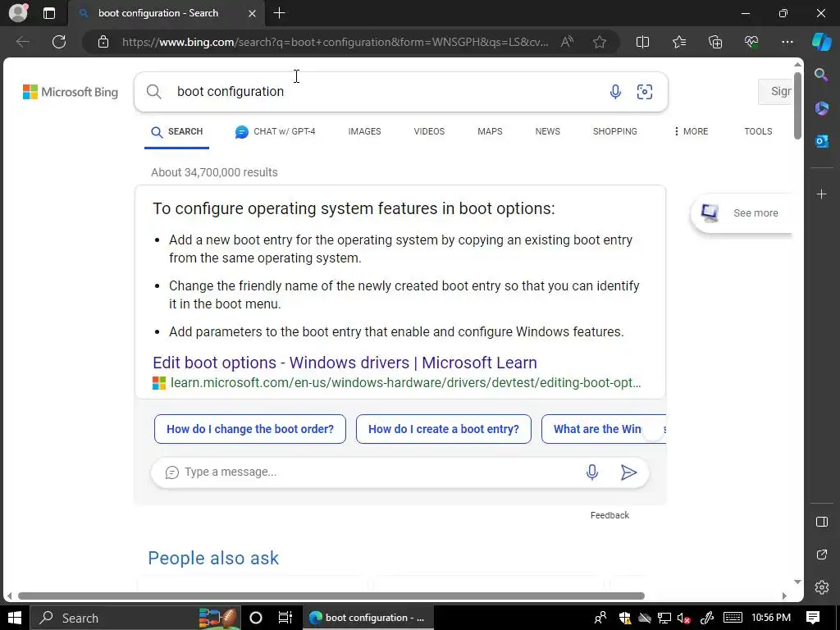Open Feedback link

click(609, 515)
